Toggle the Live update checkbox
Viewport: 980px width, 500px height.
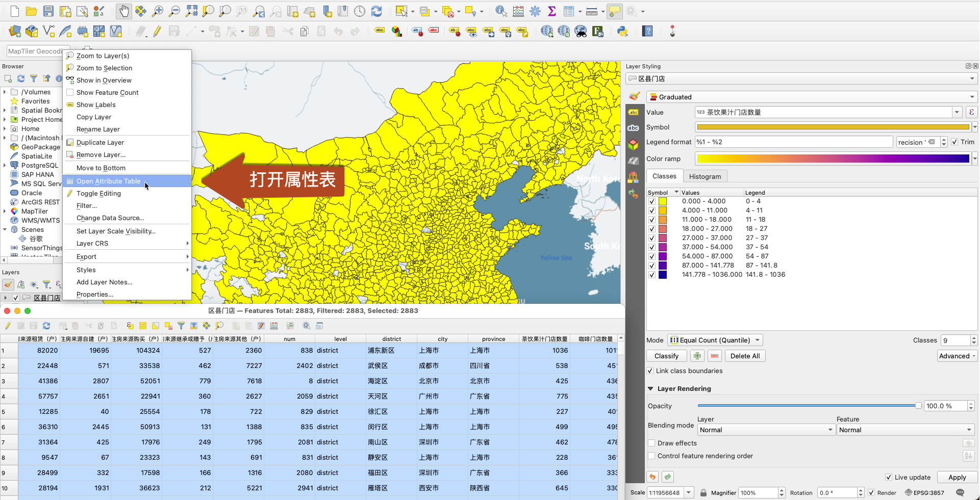[889, 478]
